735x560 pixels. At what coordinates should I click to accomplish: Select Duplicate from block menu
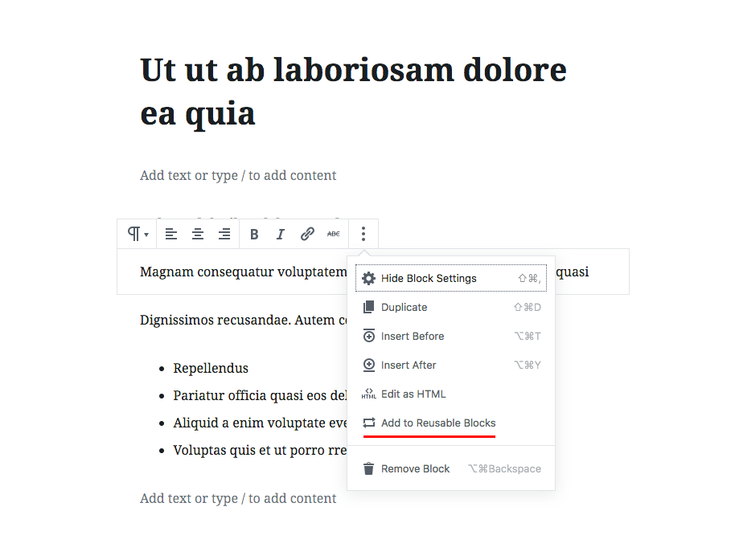coord(451,307)
